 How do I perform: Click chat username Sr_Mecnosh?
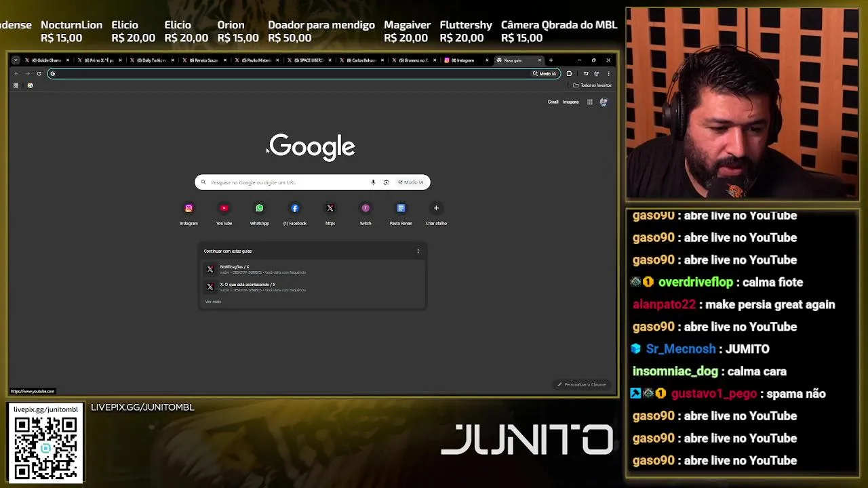pos(681,349)
